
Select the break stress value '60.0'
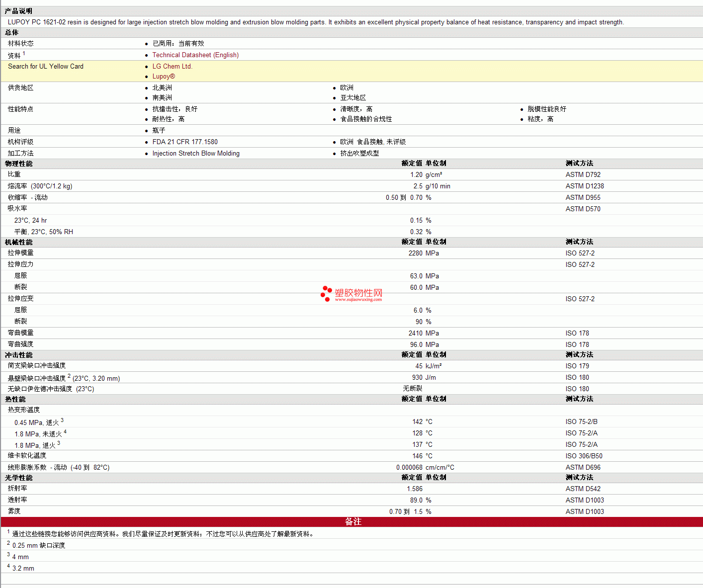(416, 288)
